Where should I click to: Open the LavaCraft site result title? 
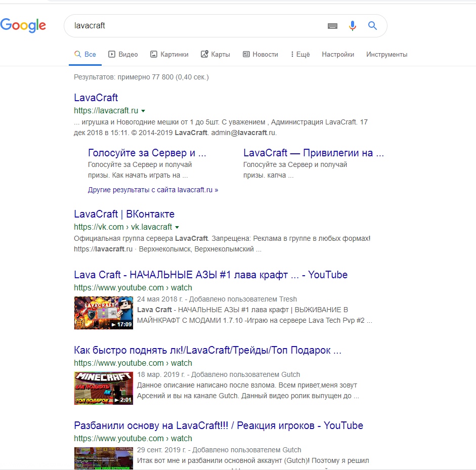[96, 98]
